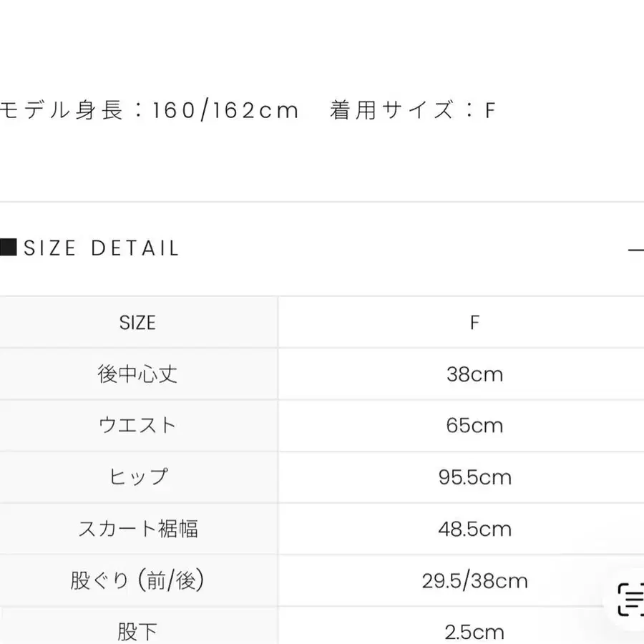Click the モデル身長 160/162cm text

coord(149,110)
